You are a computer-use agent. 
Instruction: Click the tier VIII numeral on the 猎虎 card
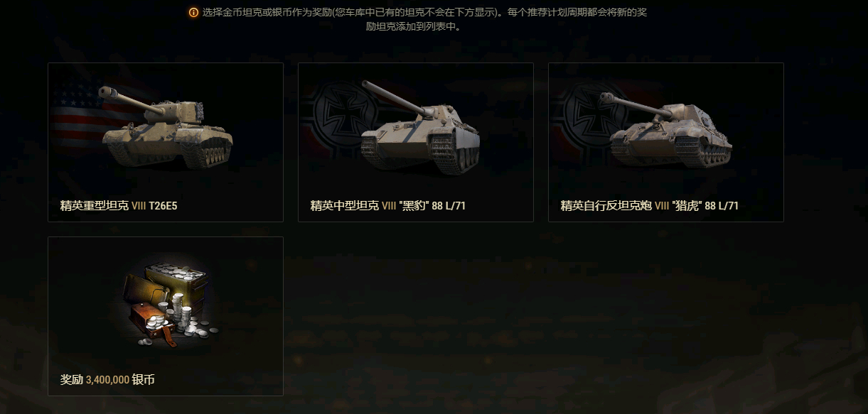pyautogui.click(x=662, y=206)
